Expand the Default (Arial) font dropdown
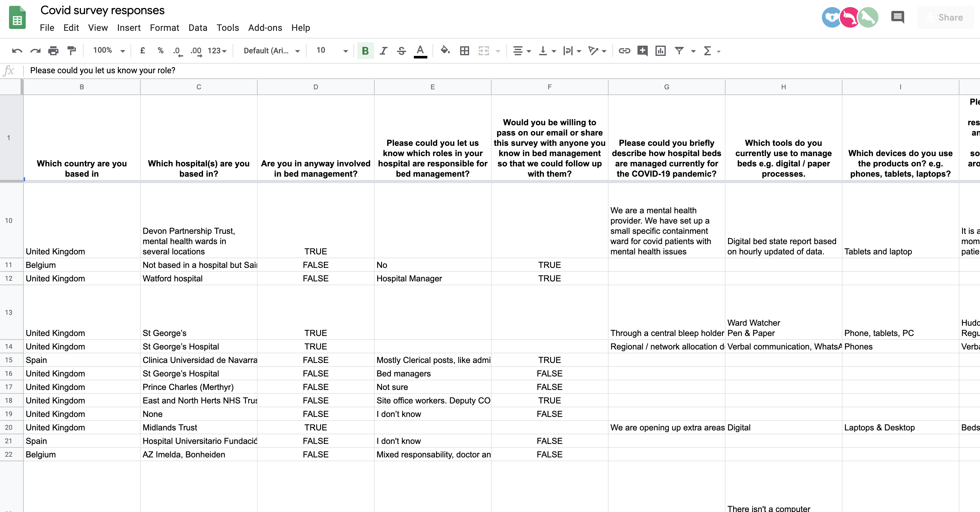The height and width of the screenshot is (512, 980). point(272,51)
